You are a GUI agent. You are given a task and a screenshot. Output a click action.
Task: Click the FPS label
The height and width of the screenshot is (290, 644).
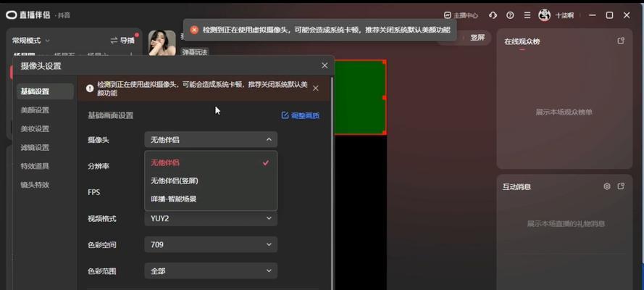[x=93, y=192]
